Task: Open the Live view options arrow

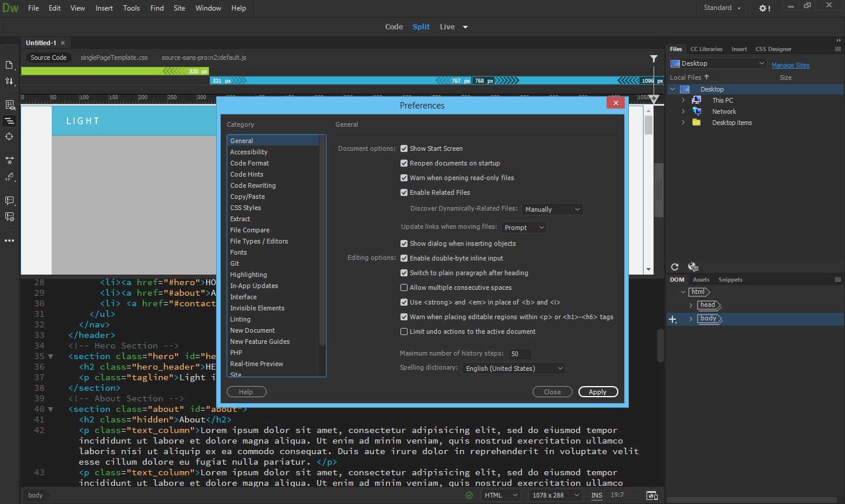Action: 466,27
